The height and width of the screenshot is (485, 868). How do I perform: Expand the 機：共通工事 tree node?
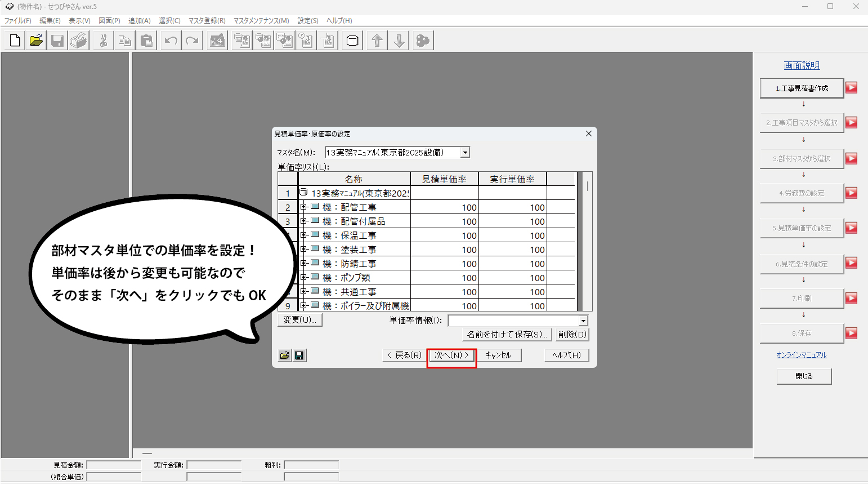pos(303,291)
